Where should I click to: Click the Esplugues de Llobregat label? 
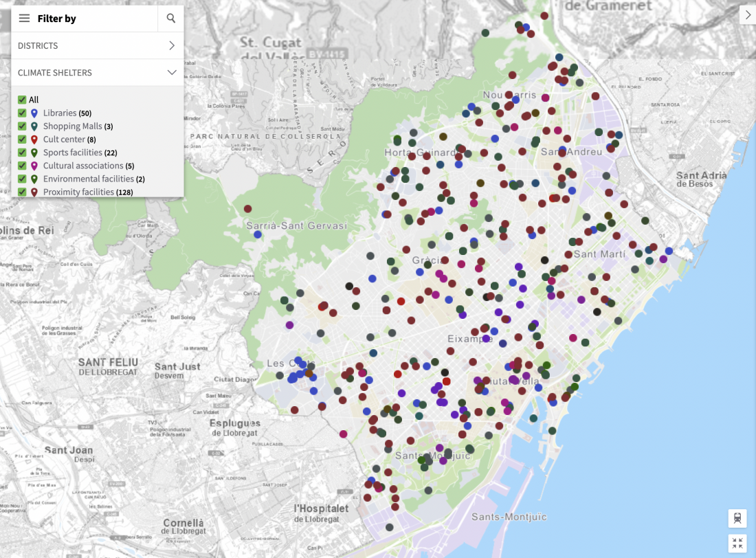(x=235, y=428)
